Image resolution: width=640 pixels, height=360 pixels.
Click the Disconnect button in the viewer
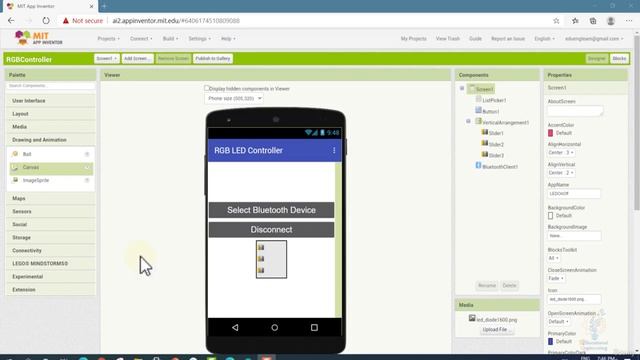[271, 229]
